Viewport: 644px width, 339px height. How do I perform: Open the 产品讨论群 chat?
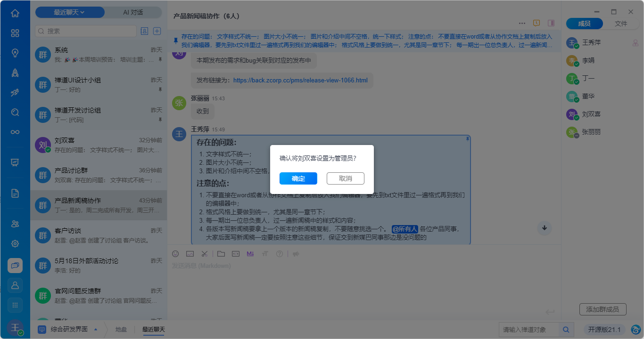(99, 175)
